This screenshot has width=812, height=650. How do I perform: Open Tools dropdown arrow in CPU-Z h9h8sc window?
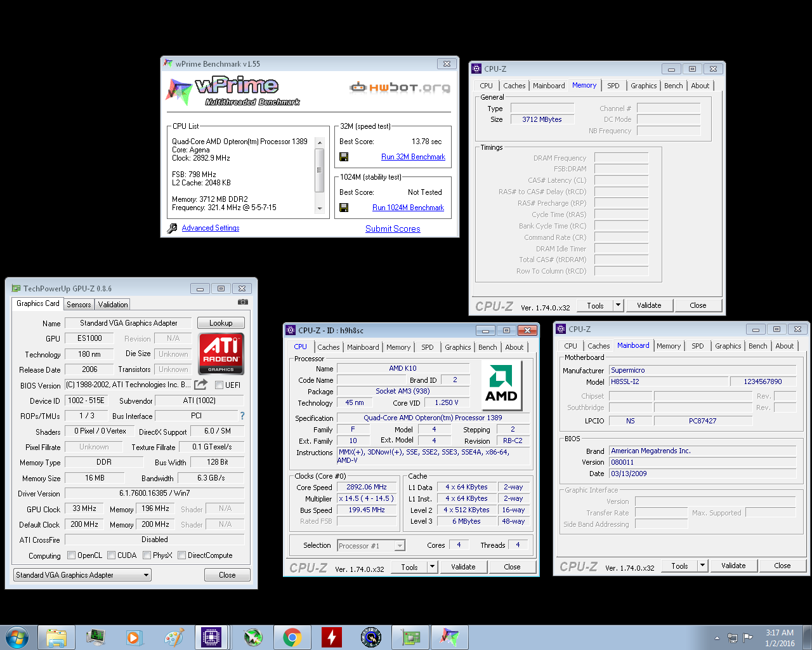coord(433,567)
